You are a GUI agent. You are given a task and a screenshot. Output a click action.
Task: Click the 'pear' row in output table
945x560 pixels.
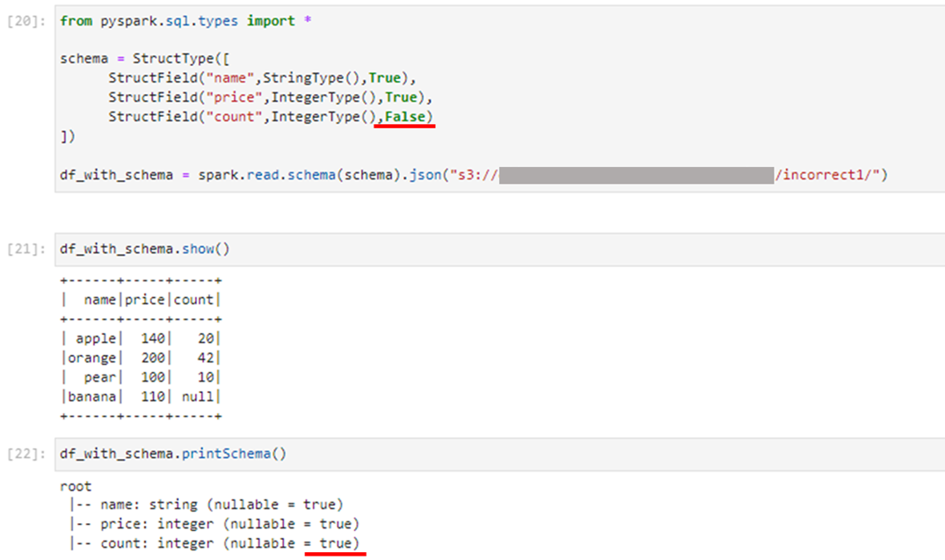tap(141, 377)
